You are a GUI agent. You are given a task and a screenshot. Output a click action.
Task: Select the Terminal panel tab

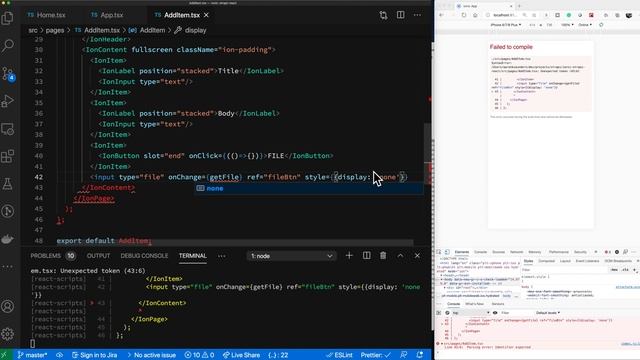pos(192,256)
